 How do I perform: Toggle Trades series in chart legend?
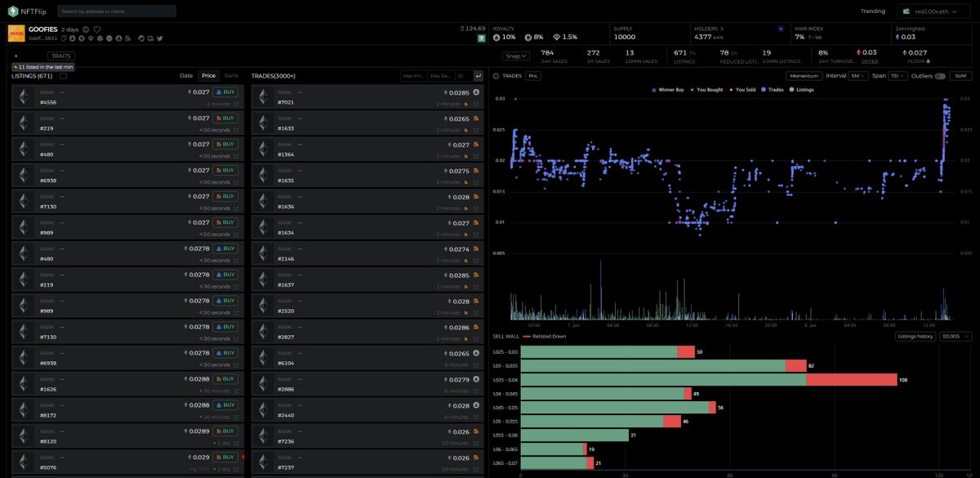coord(773,89)
